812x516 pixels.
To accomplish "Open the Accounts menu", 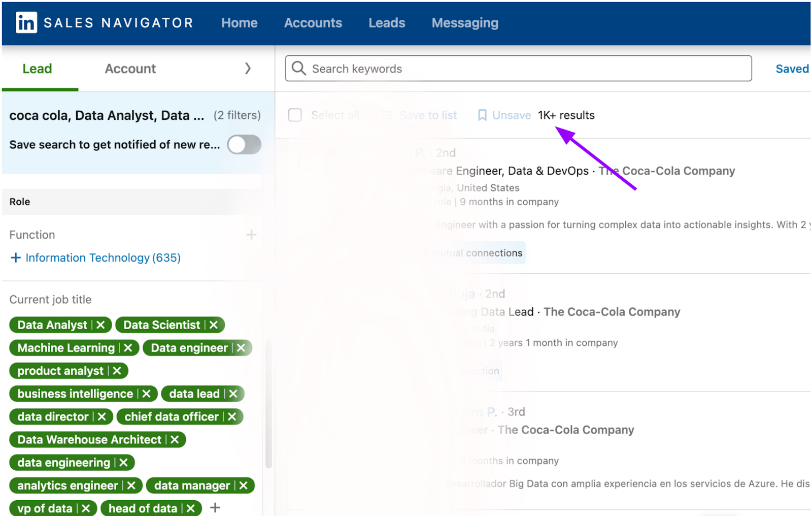I will click(313, 23).
